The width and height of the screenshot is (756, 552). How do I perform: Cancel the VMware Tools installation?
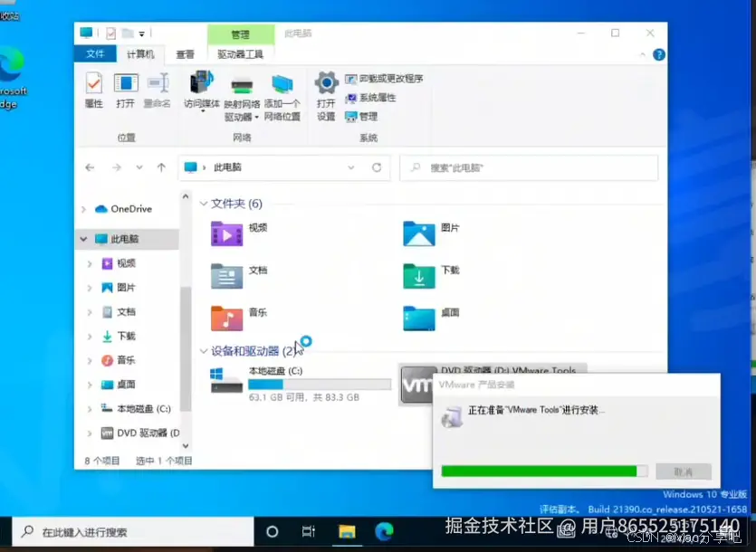click(684, 471)
